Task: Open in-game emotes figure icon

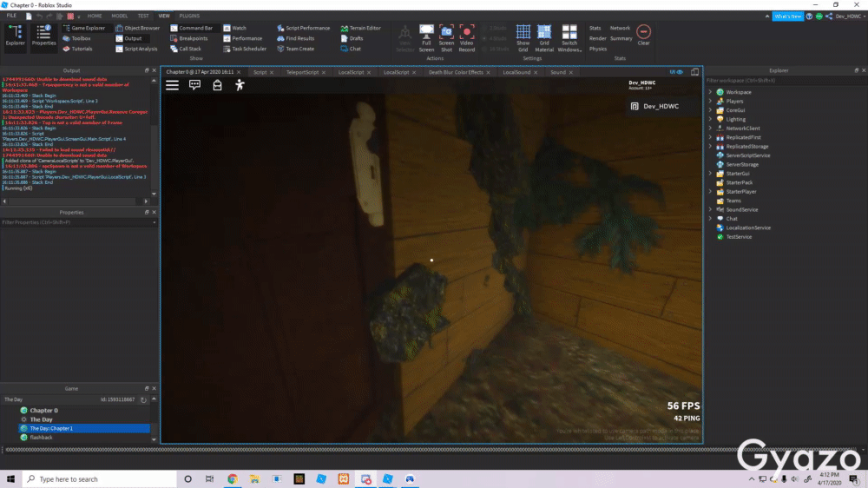Action: pos(240,85)
